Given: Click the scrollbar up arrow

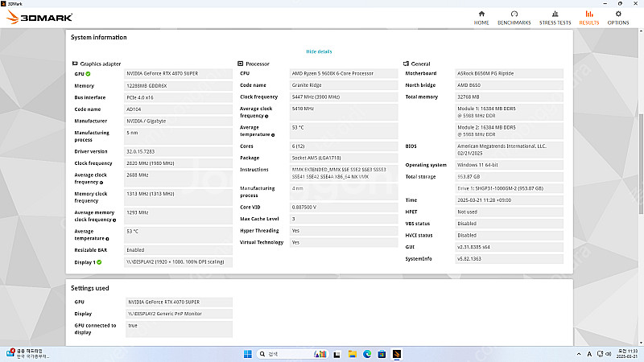Looking at the screenshot, I should tap(641, 31).
